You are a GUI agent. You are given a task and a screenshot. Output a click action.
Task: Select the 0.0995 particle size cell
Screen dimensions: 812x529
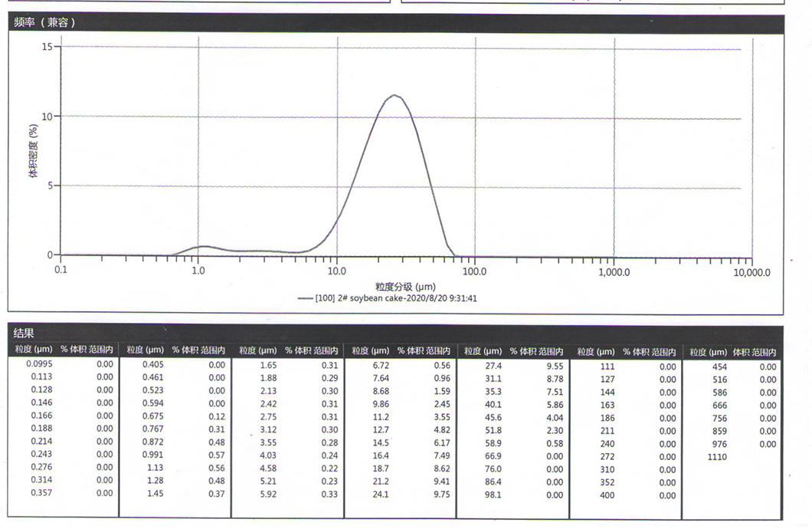[38, 365]
